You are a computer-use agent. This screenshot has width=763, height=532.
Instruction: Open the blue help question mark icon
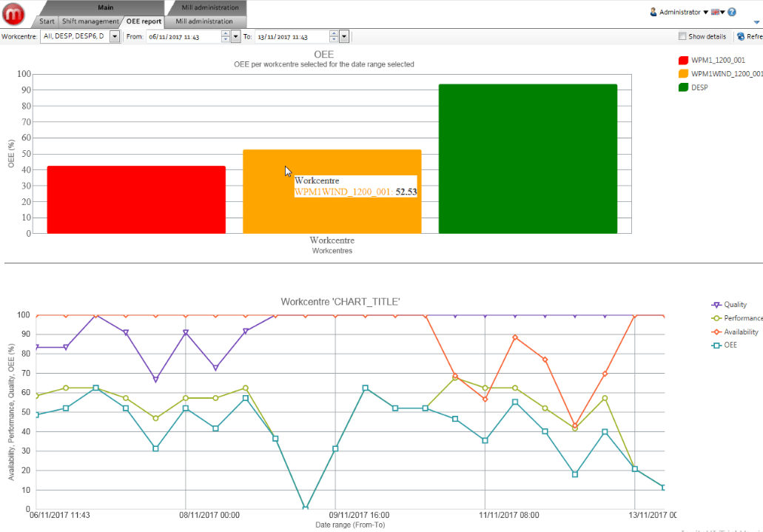(x=732, y=12)
